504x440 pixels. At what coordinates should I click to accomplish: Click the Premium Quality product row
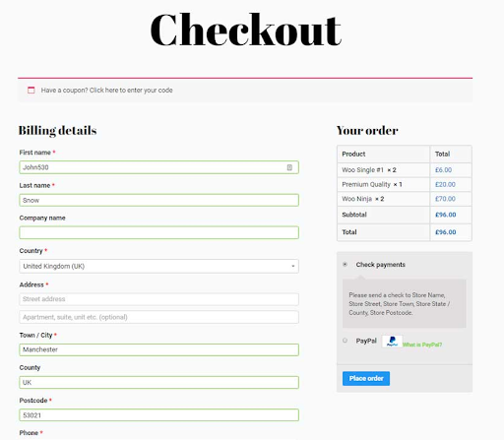point(405,184)
